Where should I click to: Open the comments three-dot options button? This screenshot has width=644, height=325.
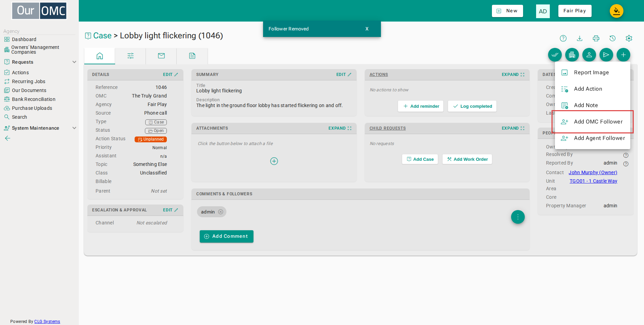point(518,217)
